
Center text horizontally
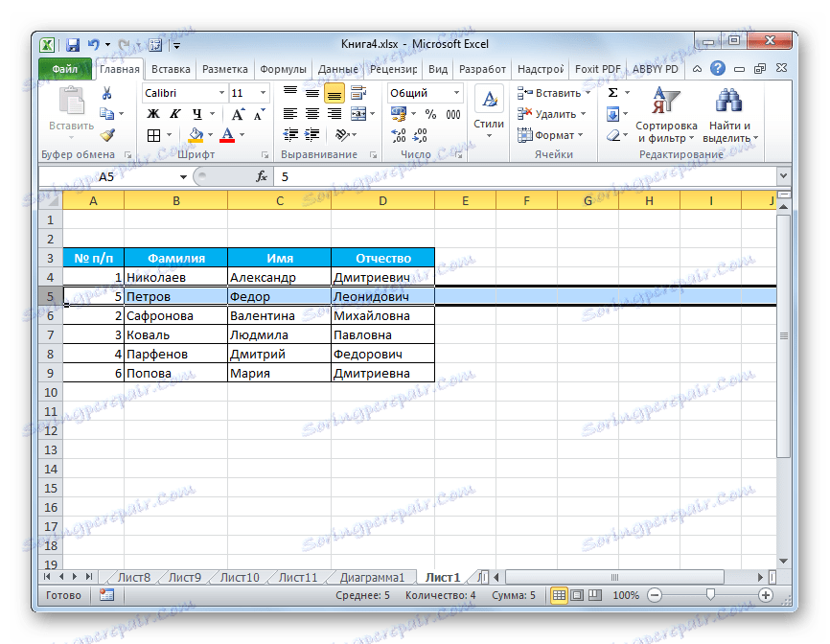pos(312,114)
